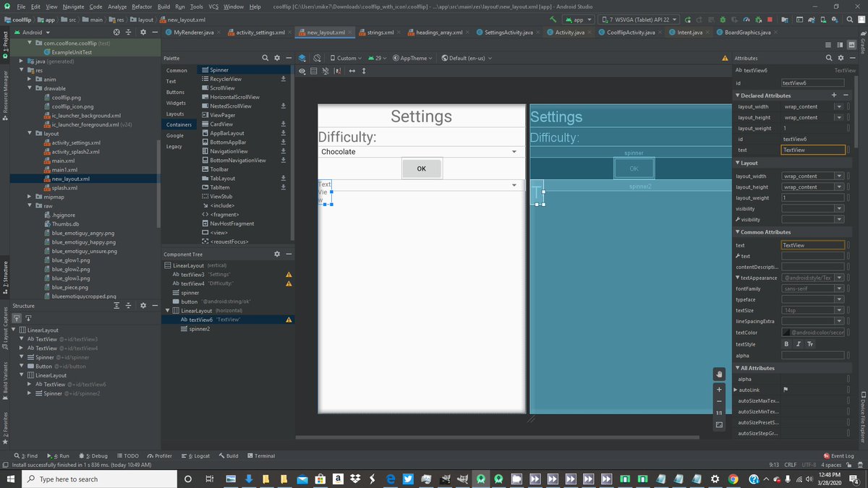
Task: Select new_layout.xml in project tree
Action: (71, 179)
